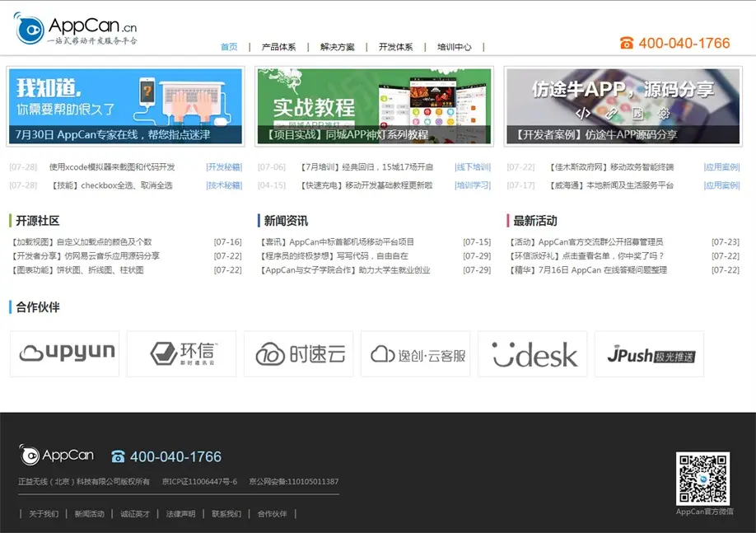Viewport: 756px width, 533px height.
Task: Click 应用案例 tag beside the 佳木斯政府网 article
Action: [721, 167]
